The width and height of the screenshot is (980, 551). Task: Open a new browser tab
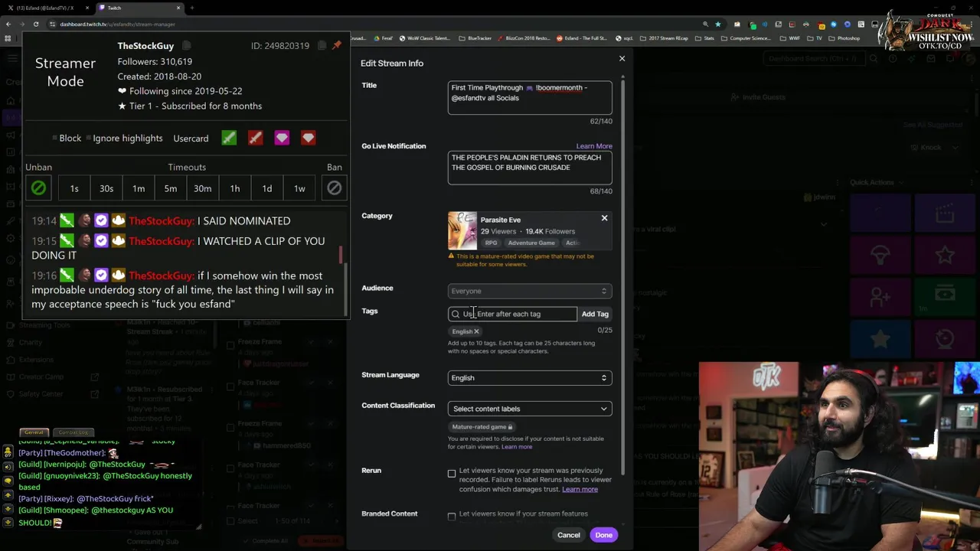(x=192, y=8)
